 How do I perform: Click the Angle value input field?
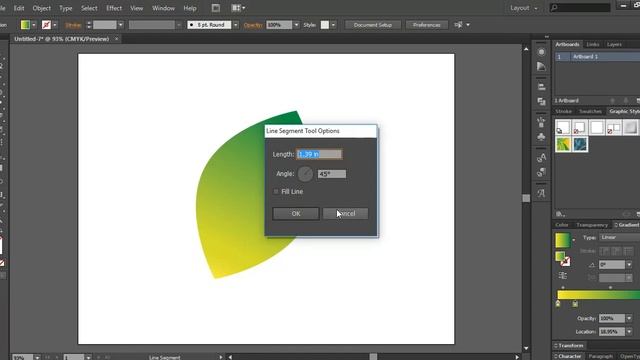pyautogui.click(x=332, y=174)
